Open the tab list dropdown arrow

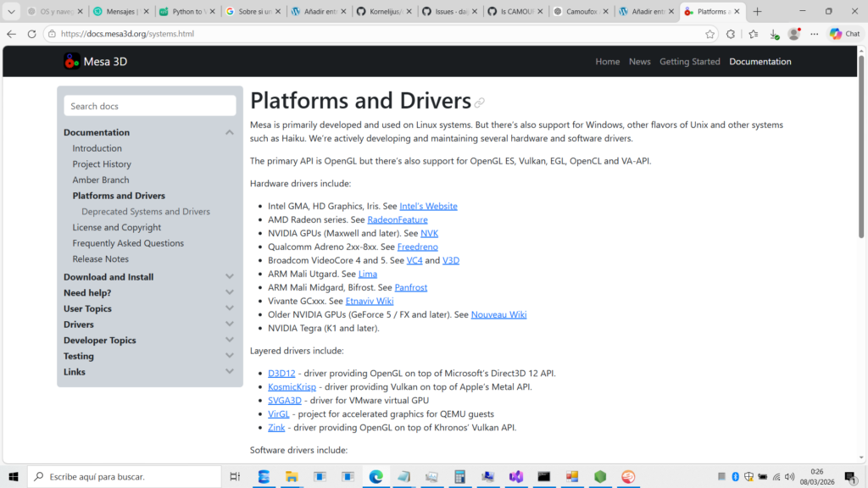[12, 12]
